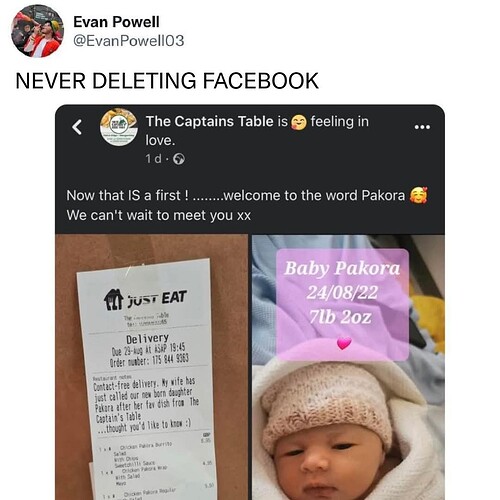Image resolution: width=500 pixels, height=500 pixels.
Task: Open Evan Powell's profile avatar
Action: (37, 31)
